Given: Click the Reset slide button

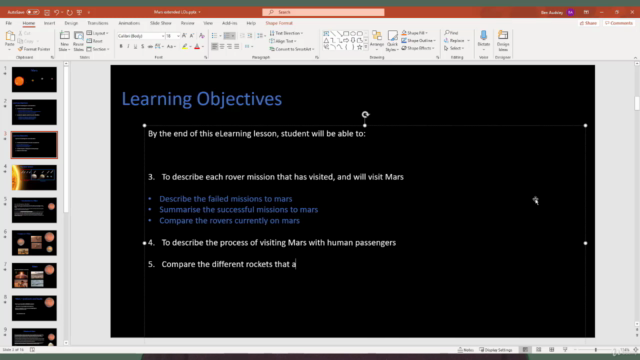Looking at the screenshot, I should (x=95, y=41).
